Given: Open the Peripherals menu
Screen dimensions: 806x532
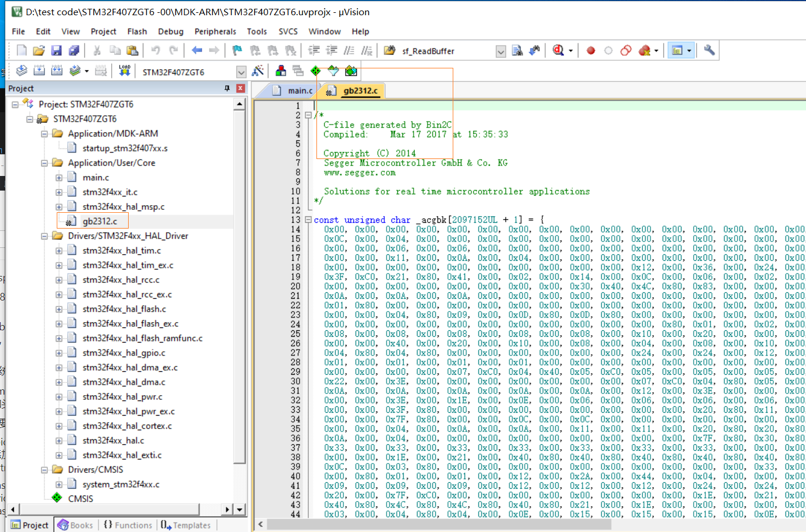Looking at the screenshot, I should [x=215, y=32].
